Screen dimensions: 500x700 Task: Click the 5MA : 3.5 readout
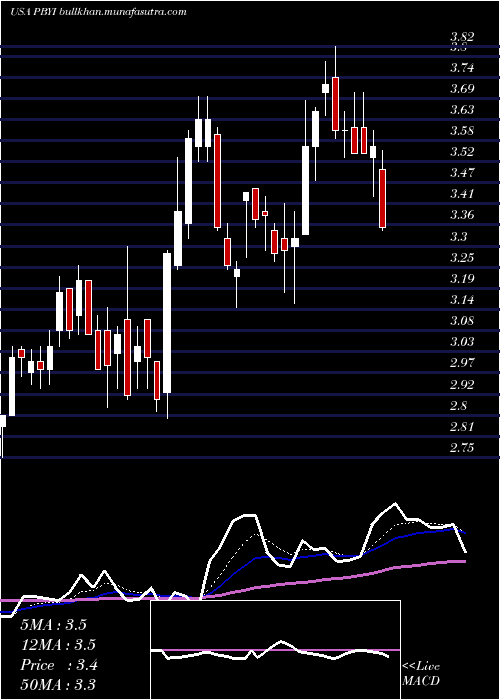click(x=54, y=625)
